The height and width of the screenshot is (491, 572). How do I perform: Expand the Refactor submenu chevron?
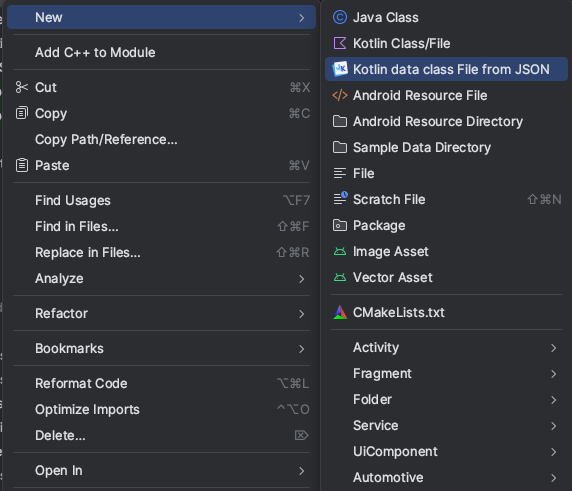301,313
